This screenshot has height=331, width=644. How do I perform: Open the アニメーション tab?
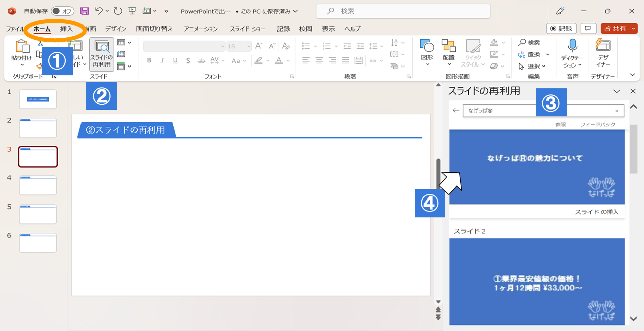[201, 29]
